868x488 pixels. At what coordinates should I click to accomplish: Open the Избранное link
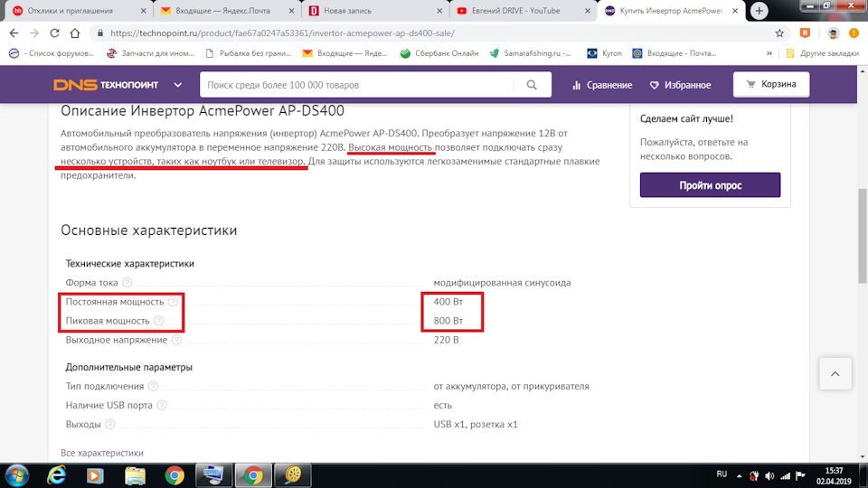[x=680, y=85]
